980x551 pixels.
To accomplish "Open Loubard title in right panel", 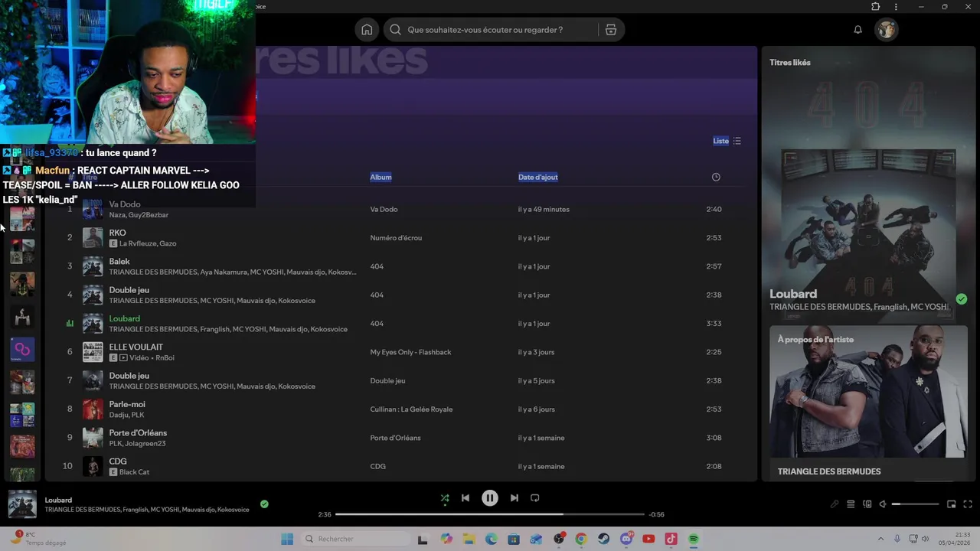I will [793, 294].
